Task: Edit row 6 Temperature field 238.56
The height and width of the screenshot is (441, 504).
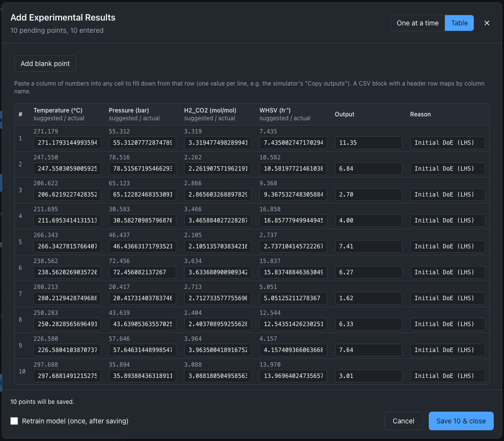Action: 67,272
